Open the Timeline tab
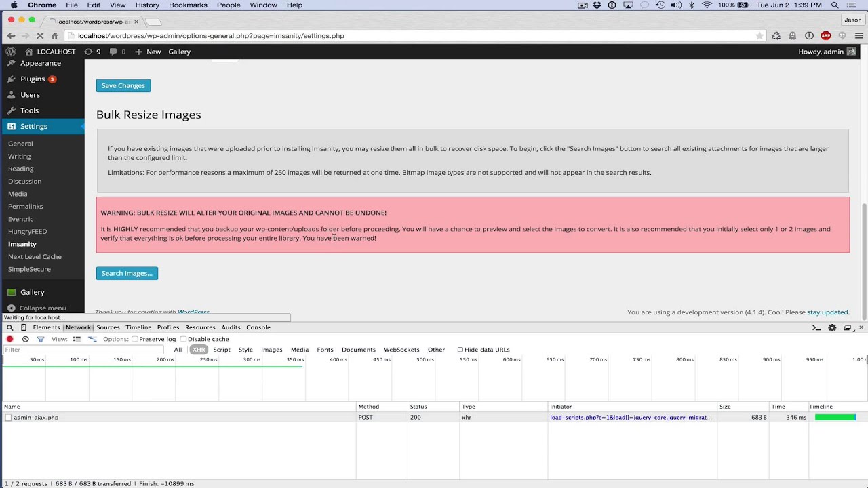Viewport: 868px width, 488px height. click(138, 327)
